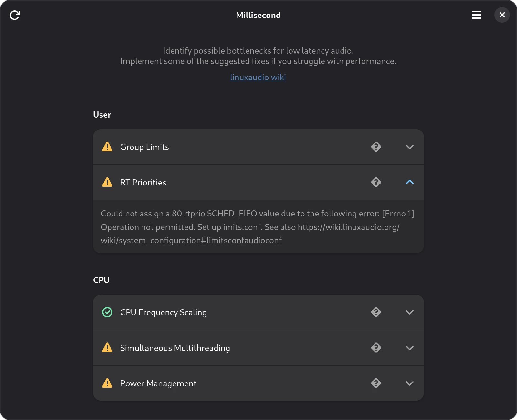Click the Group Limits warning icon
Viewport: 517px width, 420px height.
pyautogui.click(x=107, y=147)
